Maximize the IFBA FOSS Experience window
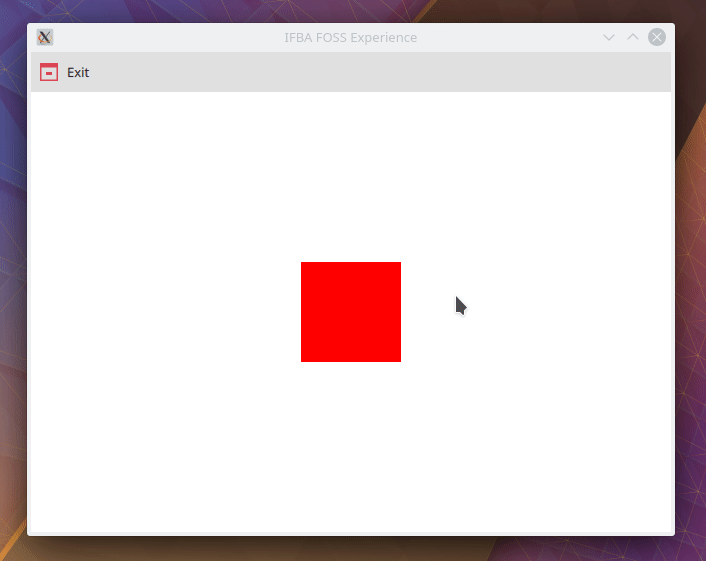Image resolution: width=706 pixels, height=561 pixels. pyautogui.click(x=633, y=37)
